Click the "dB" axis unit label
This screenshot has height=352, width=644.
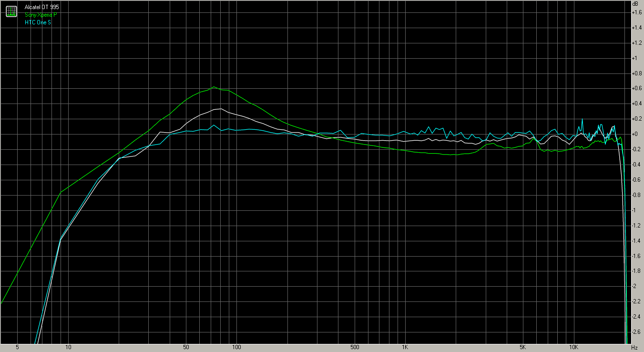tap(635, 3)
